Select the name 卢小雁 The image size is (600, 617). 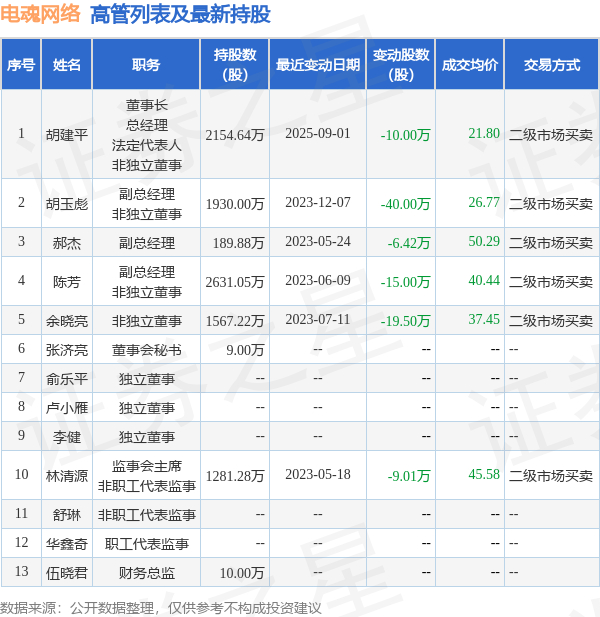point(66,408)
